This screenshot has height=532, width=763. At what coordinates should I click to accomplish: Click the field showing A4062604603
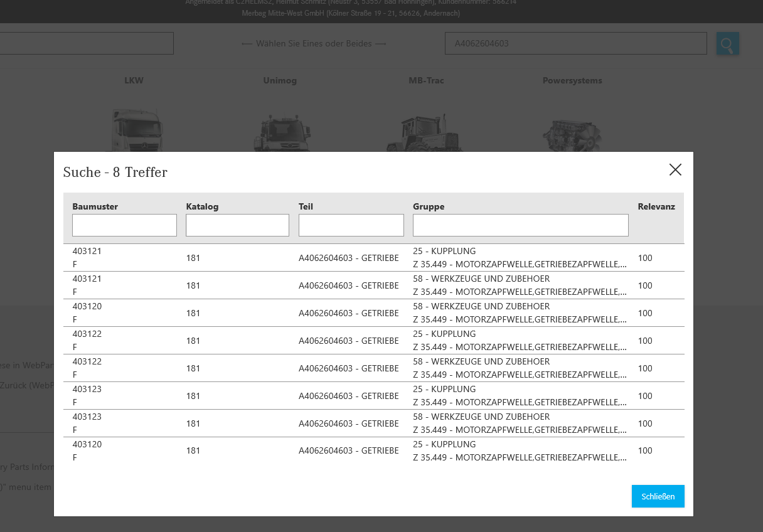[x=575, y=43]
